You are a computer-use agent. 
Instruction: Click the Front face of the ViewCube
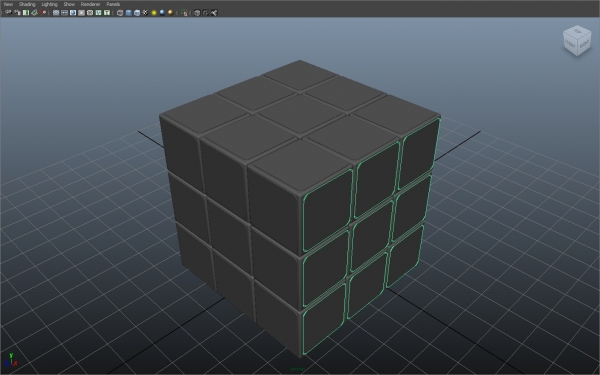tap(570, 44)
